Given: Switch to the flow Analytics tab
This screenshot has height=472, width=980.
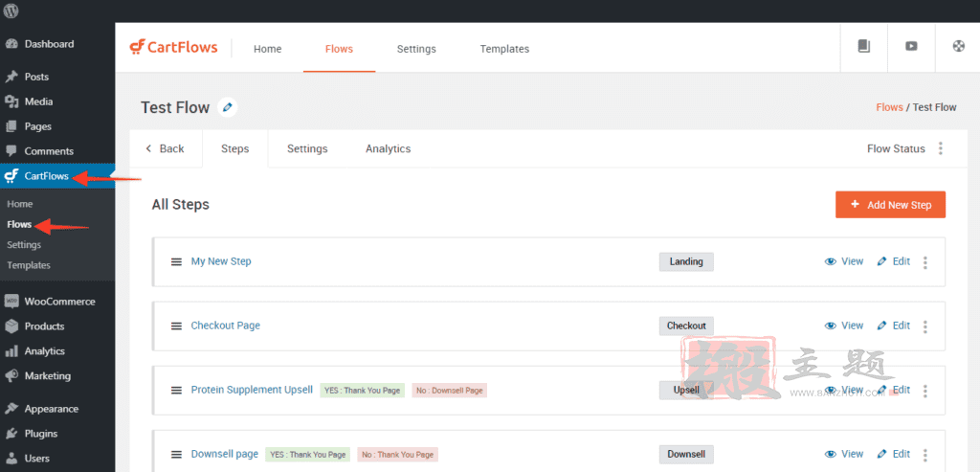Looking at the screenshot, I should tap(389, 148).
